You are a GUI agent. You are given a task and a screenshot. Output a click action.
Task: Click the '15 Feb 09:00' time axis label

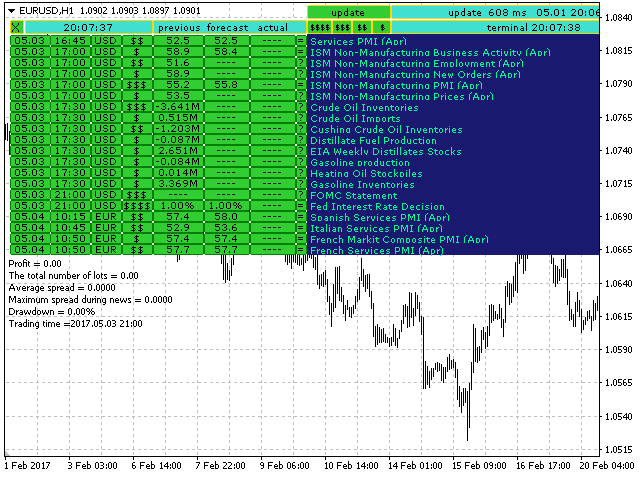pyautogui.click(x=479, y=466)
